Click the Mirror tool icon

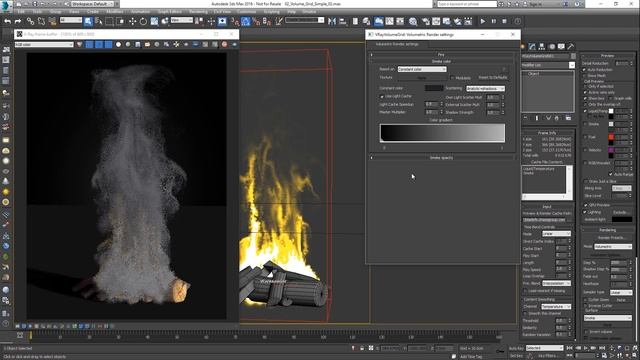(332, 21)
